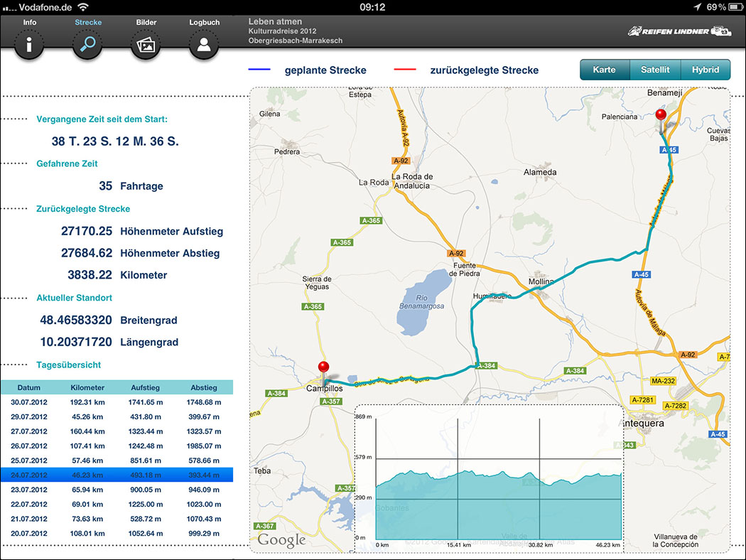Screen dimensions: 746x560
Task: Tap the 10.20371720 Längengrad value
Action: tap(76, 342)
